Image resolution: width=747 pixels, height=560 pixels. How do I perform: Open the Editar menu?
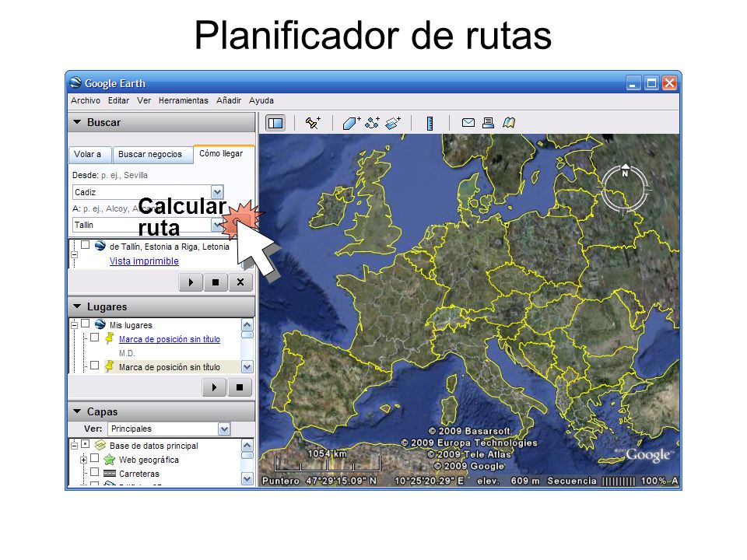pyautogui.click(x=118, y=100)
